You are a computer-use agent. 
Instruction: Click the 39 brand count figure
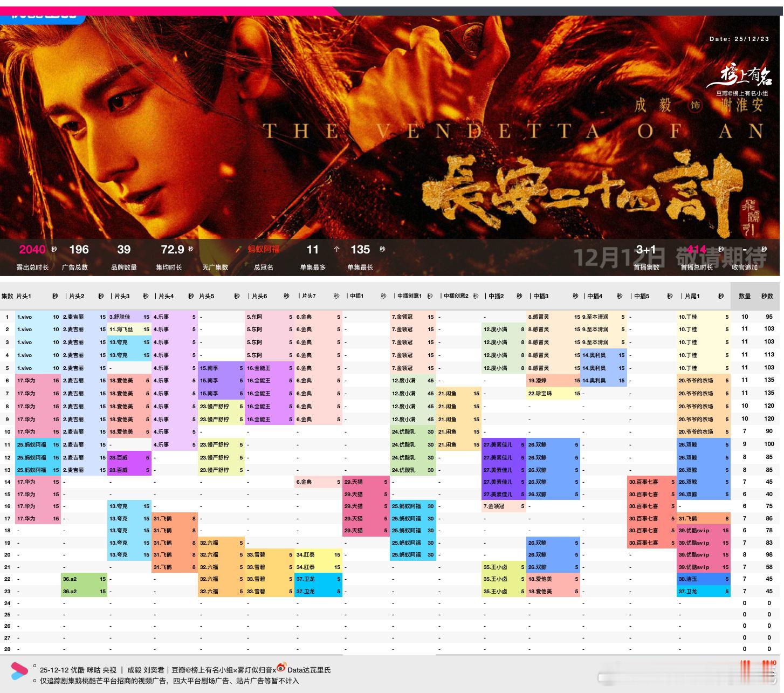coord(124,249)
